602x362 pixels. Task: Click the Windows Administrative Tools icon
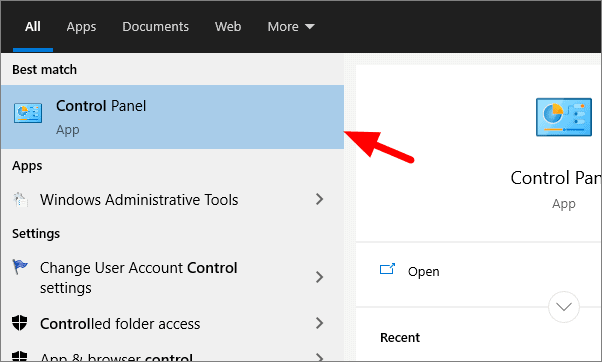[x=20, y=200]
